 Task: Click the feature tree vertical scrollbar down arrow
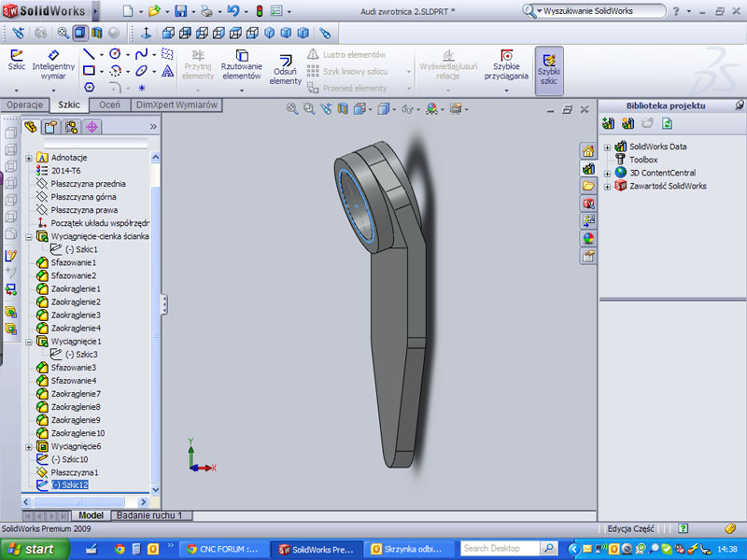(x=155, y=489)
